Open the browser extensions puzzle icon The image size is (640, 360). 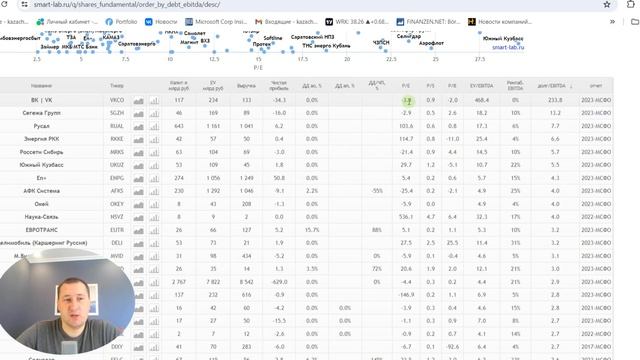(x=631, y=4)
